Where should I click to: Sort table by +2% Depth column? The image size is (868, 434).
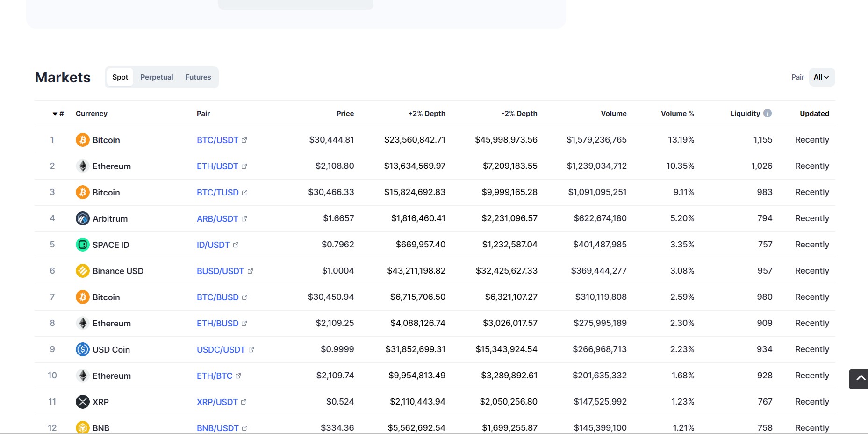(427, 114)
